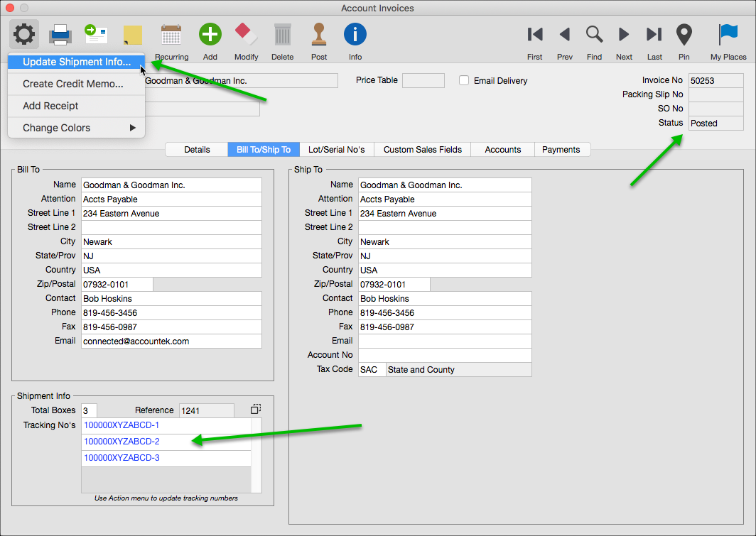756x536 pixels.
Task: Open the Info icon
Action: (355, 34)
